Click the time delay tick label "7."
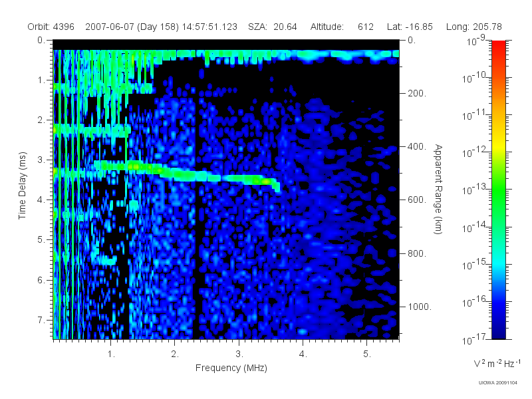The image size is (532, 399). click(41, 320)
